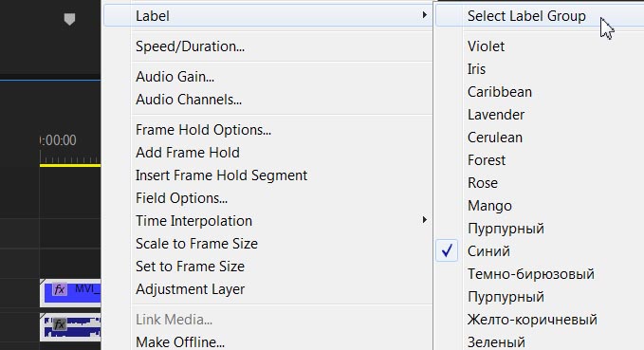Select Пурпурный label above Синий
The image size is (644, 350).
(x=506, y=229)
